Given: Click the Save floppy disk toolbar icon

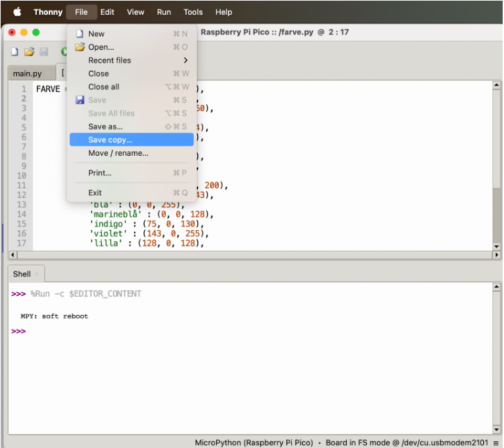Looking at the screenshot, I should 44,51.
